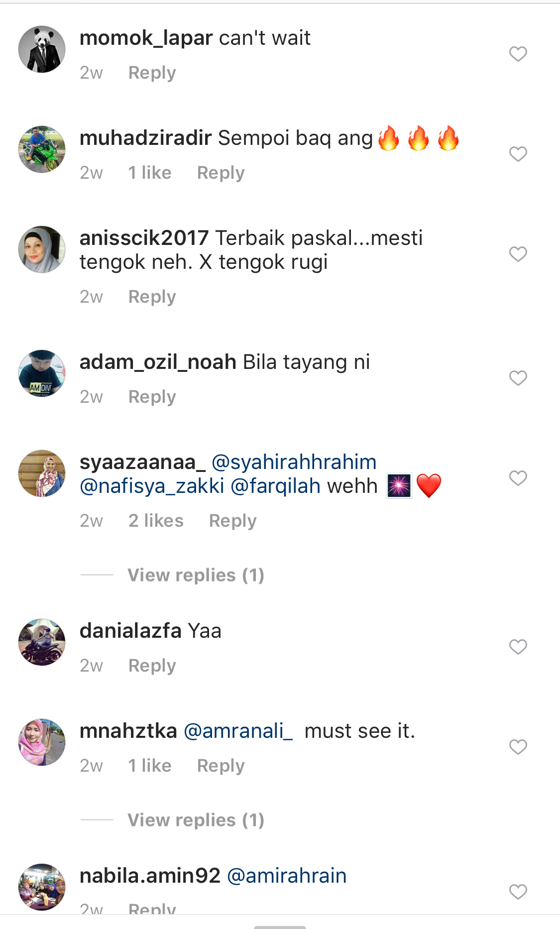The image size is (560, 929).
Task: Expand View replies under mnahztka comment
Action: point(196,820)
